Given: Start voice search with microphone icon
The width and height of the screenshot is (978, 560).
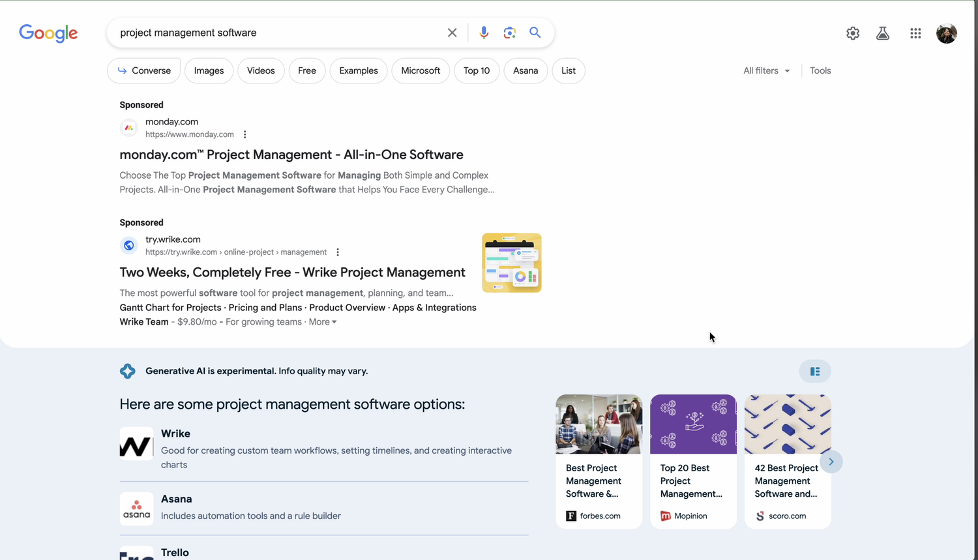Looking at the screenshot, I should point(484,33).
